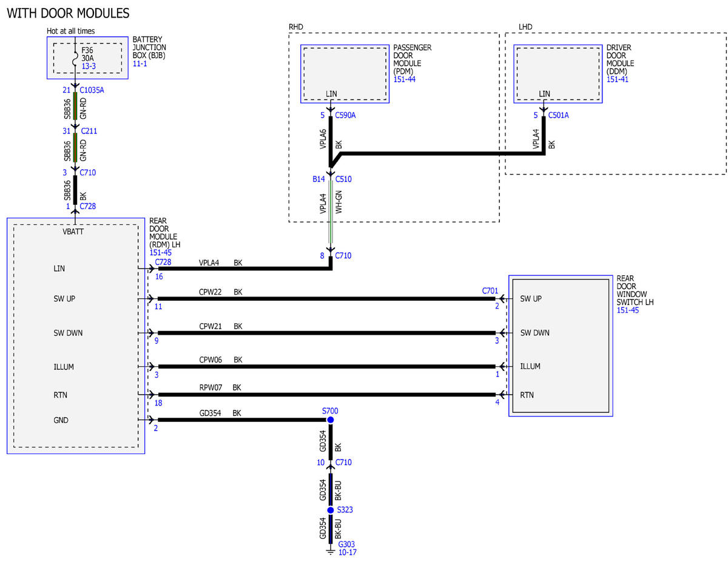Viewport: 728px width, 562px height.
Task: Select connector label C590A
Action: point(345,115)
